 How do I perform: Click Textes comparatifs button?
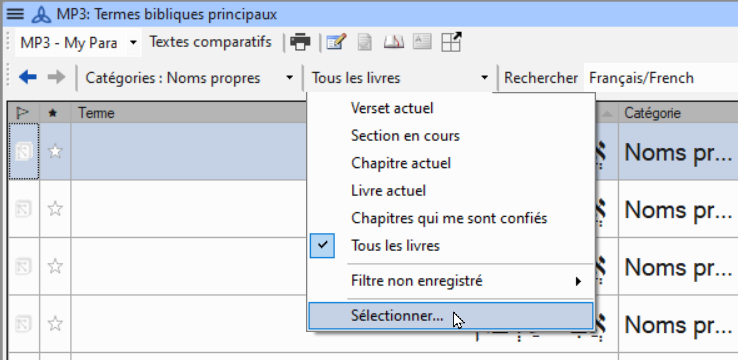coord(210,42)
